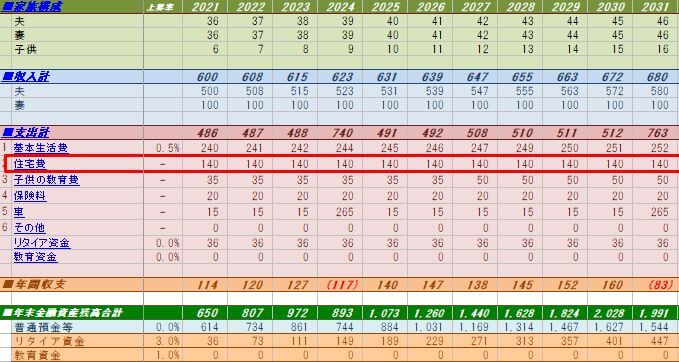Click the 支出計 section heading link

(x=26, y=133)
